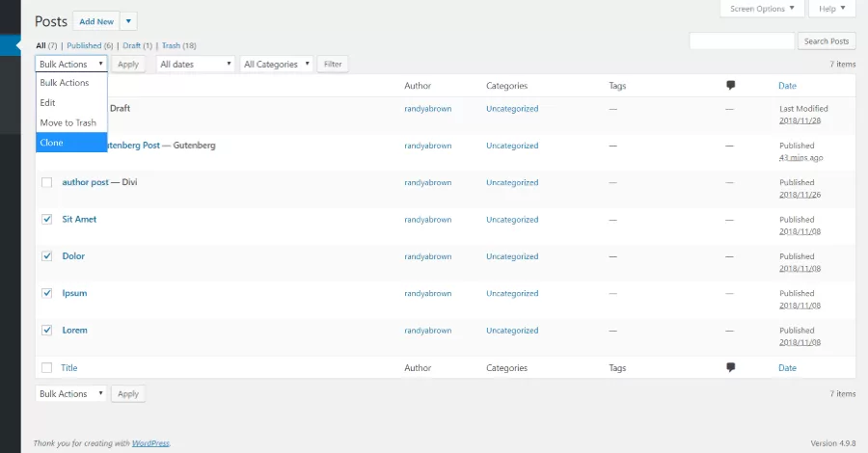This screenshot has width=868, height=453.
Task: Click the comments bubble icon in footer row
Action: (731, 367)
